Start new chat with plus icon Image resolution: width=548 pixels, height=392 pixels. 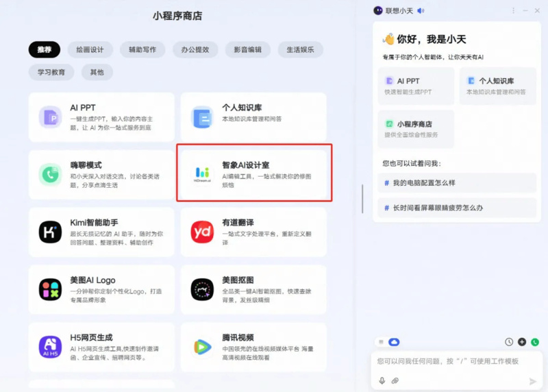pos(522,342)
